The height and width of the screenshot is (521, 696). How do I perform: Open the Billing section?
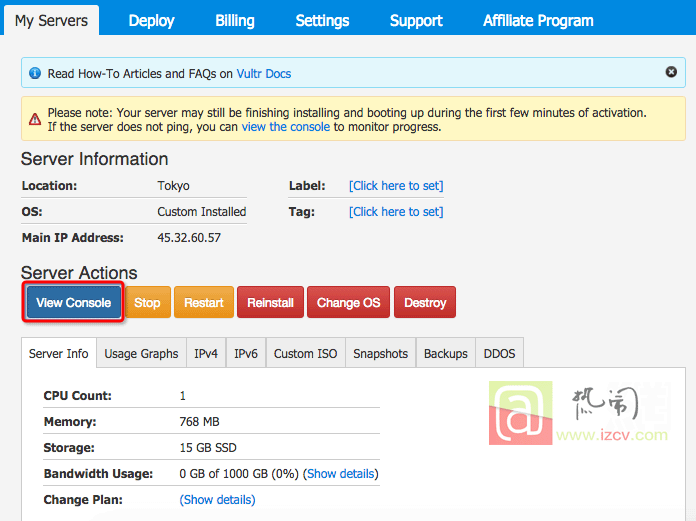coord(235,20)
